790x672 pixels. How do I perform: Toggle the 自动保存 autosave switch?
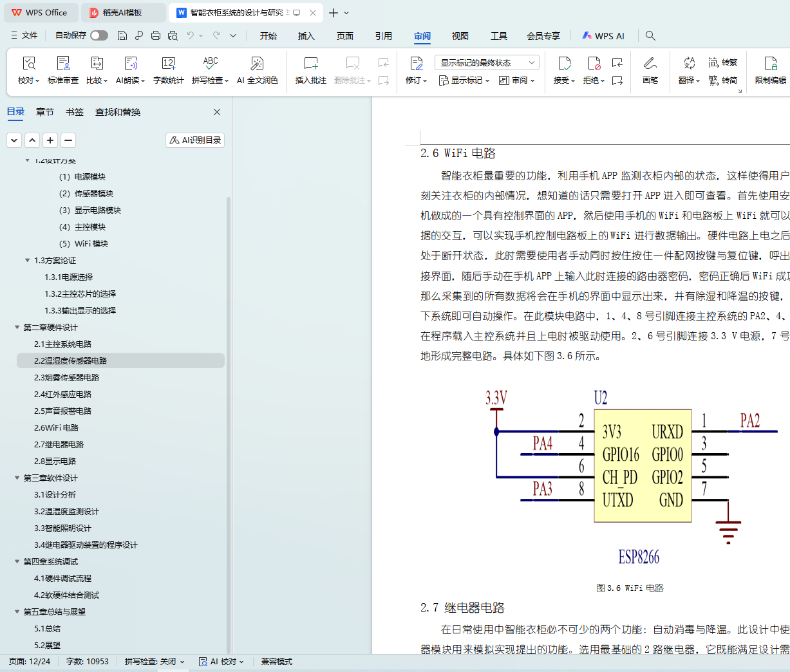pyautogui.click(x=99, y=35)
